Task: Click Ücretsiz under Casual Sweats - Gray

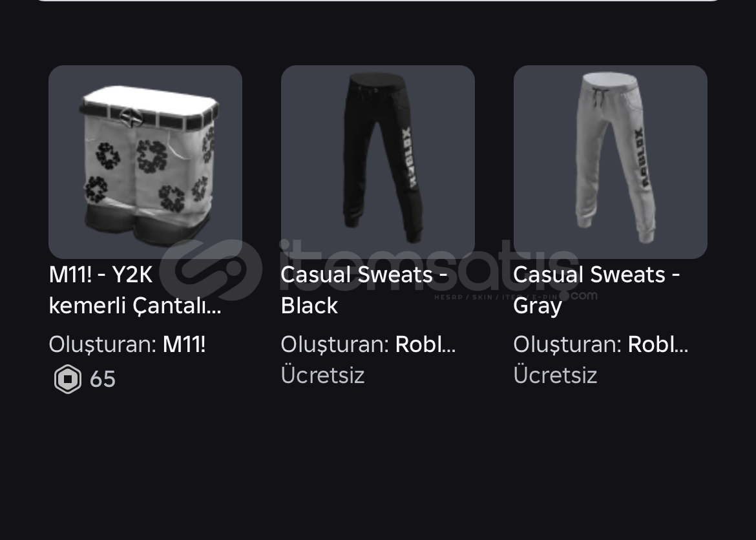Action: [x=555, y=375]
